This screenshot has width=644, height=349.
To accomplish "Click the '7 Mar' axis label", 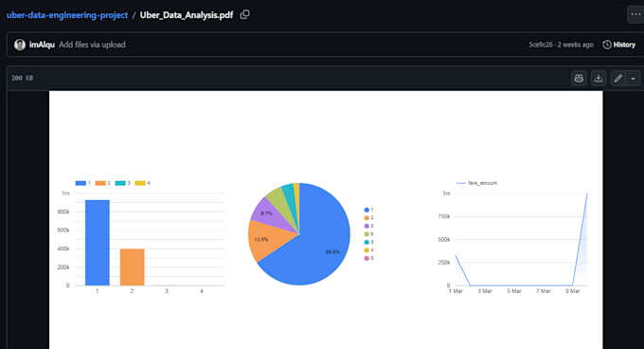I will 544,291.
